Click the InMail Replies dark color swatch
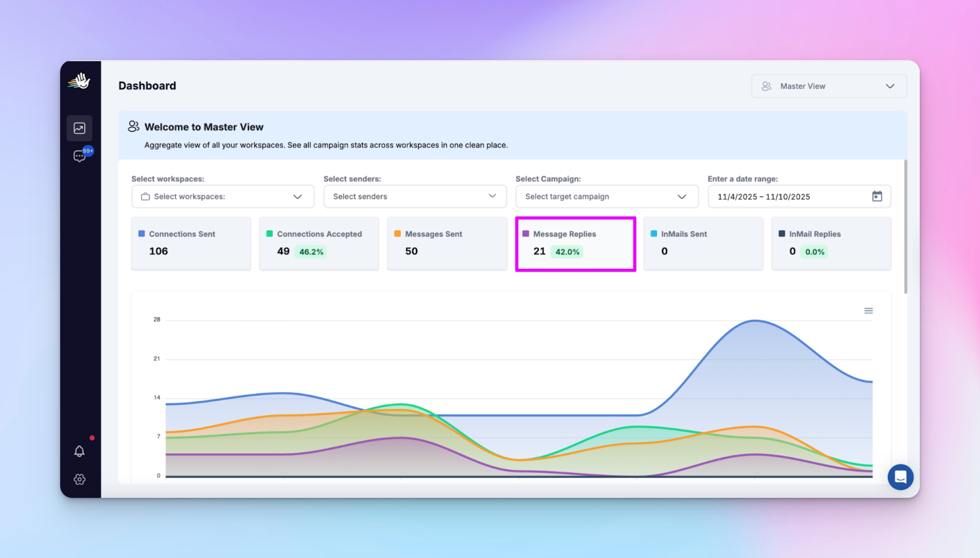 (782, 234)
